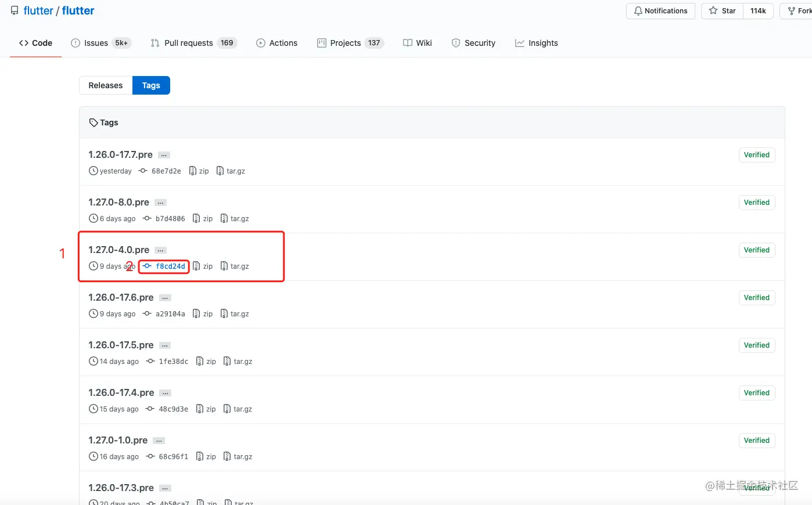Download zip for 1.27.0-1.0.pre
The height and width of the screenshot is (505, 812).
click(x=206, y=457)
